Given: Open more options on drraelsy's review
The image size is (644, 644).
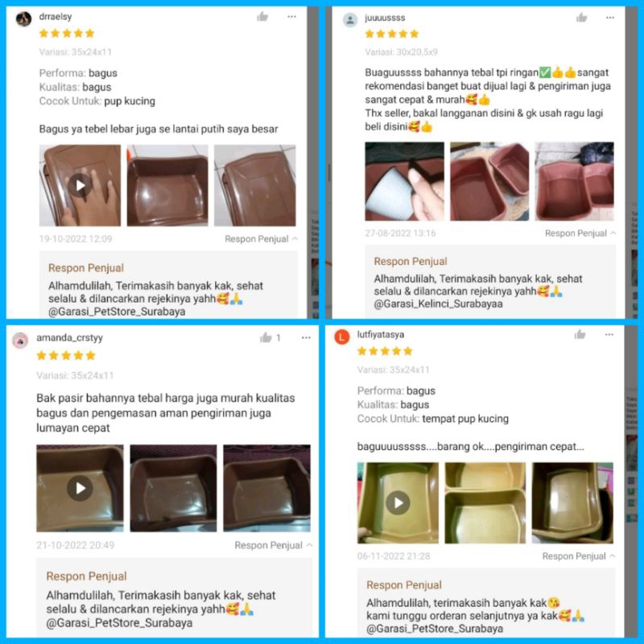Looking at the screenshot, I should pyautogui.click(x=291, y=17).
